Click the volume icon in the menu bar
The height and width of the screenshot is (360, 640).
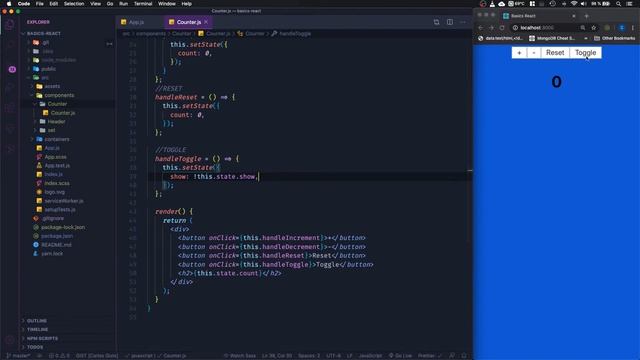[x=584, y=4]
